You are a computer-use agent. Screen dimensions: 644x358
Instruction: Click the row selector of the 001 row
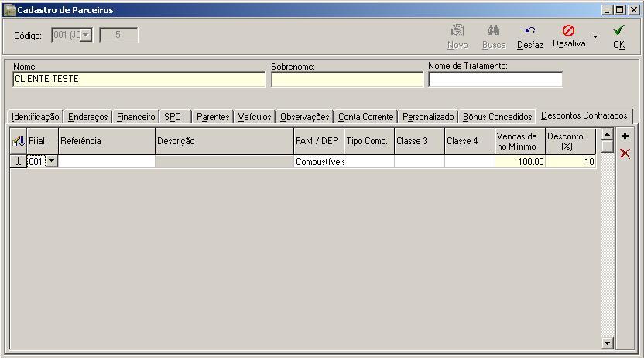pos(19,161)
